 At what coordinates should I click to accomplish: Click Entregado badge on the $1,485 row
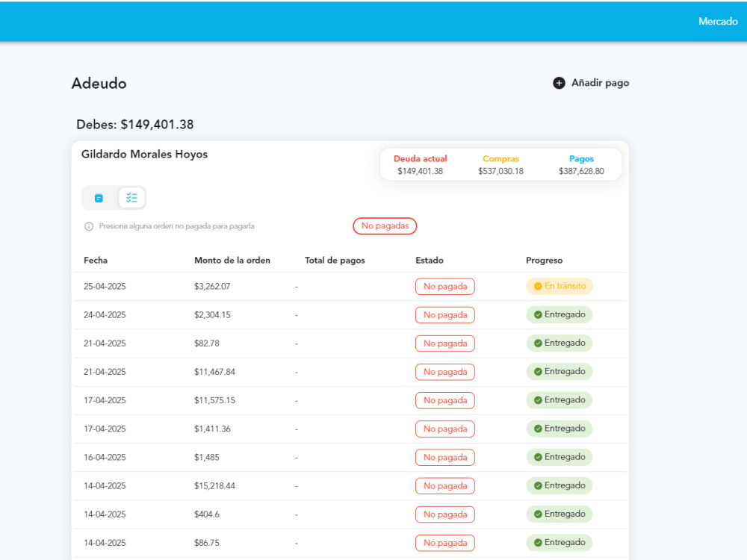tap(560, 458)
